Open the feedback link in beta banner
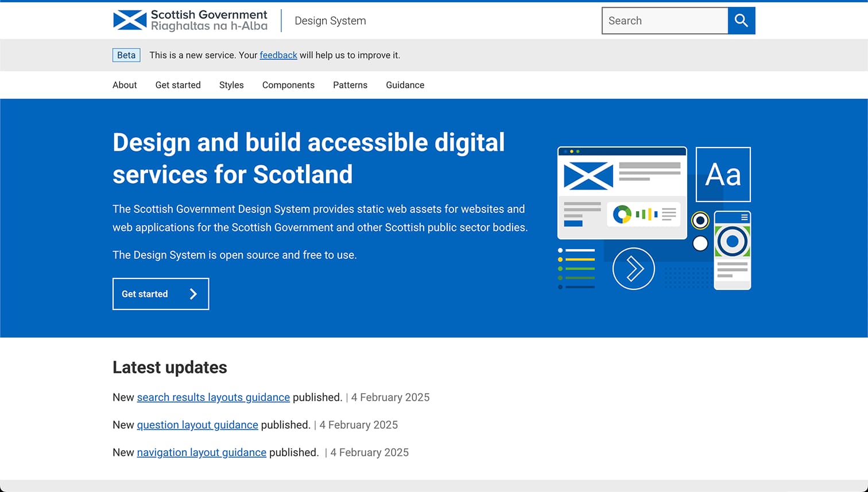The height and width of the screenshot is (492, 868). (278, 55)
